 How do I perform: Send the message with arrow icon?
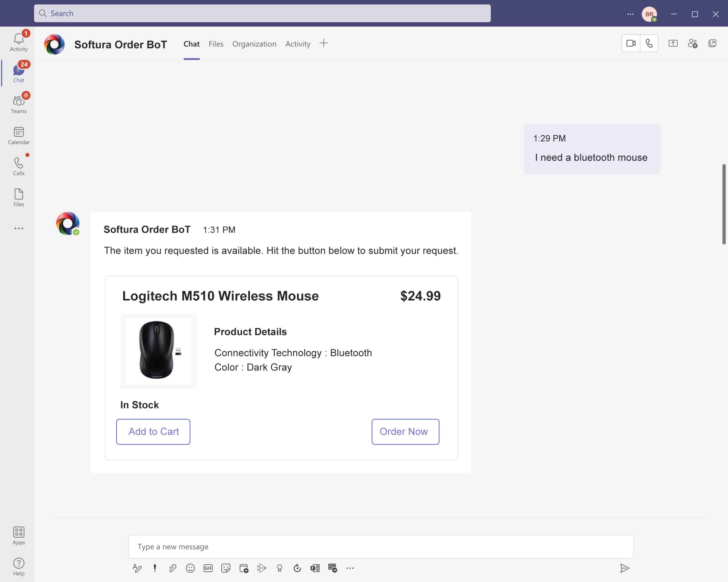625,568
